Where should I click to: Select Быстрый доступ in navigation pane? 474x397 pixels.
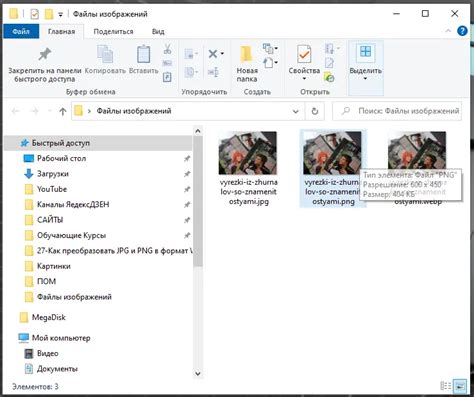[98, 143]
